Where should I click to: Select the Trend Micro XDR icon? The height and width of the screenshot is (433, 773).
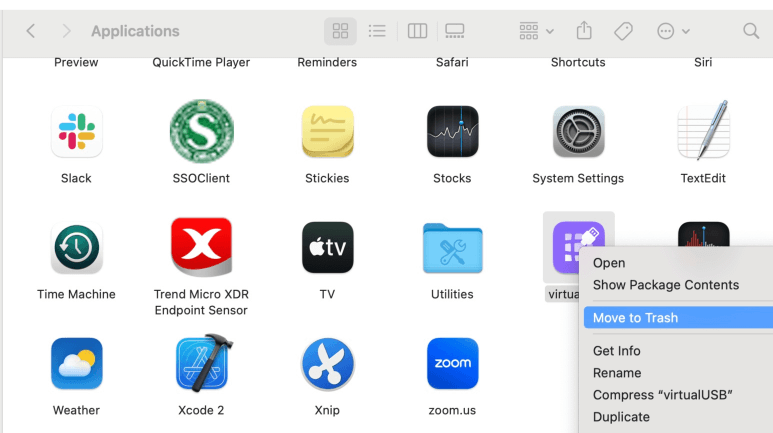[x=202, y=247]
